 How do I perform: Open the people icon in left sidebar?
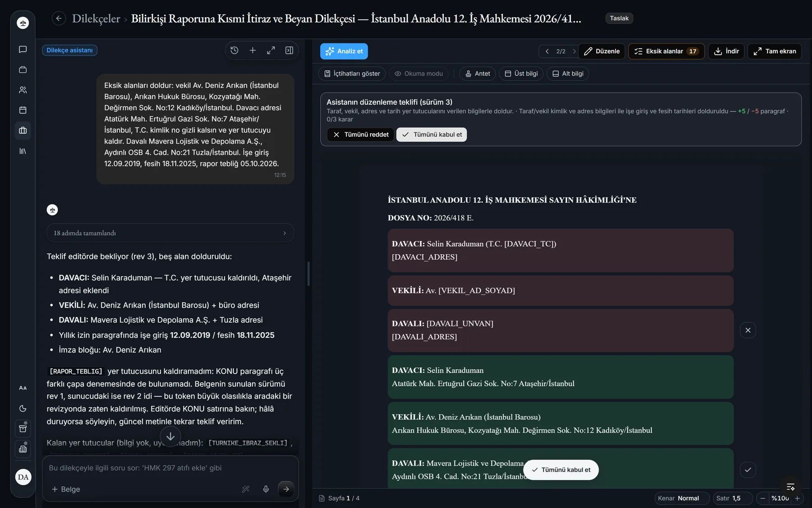tap(23, 90)
